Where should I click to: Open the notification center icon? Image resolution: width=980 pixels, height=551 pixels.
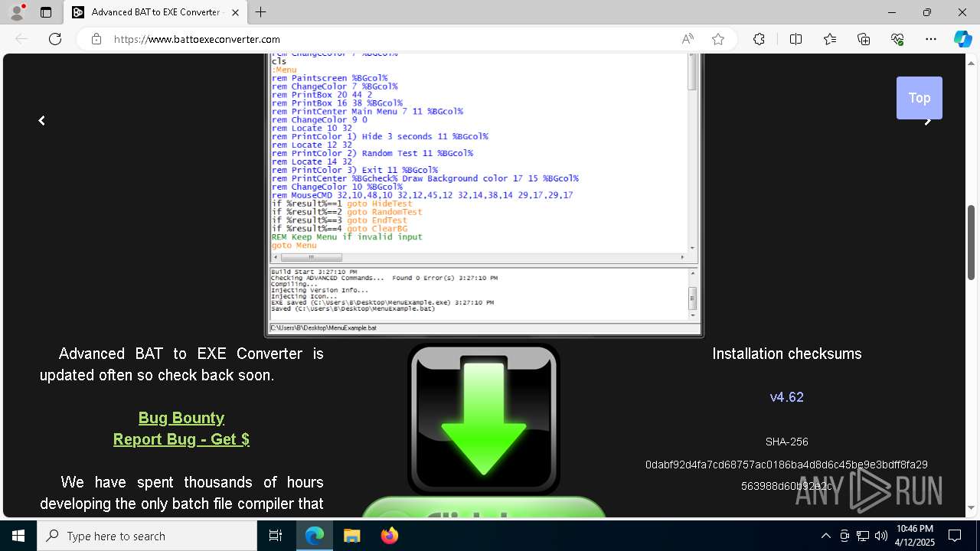pos(955,536)
